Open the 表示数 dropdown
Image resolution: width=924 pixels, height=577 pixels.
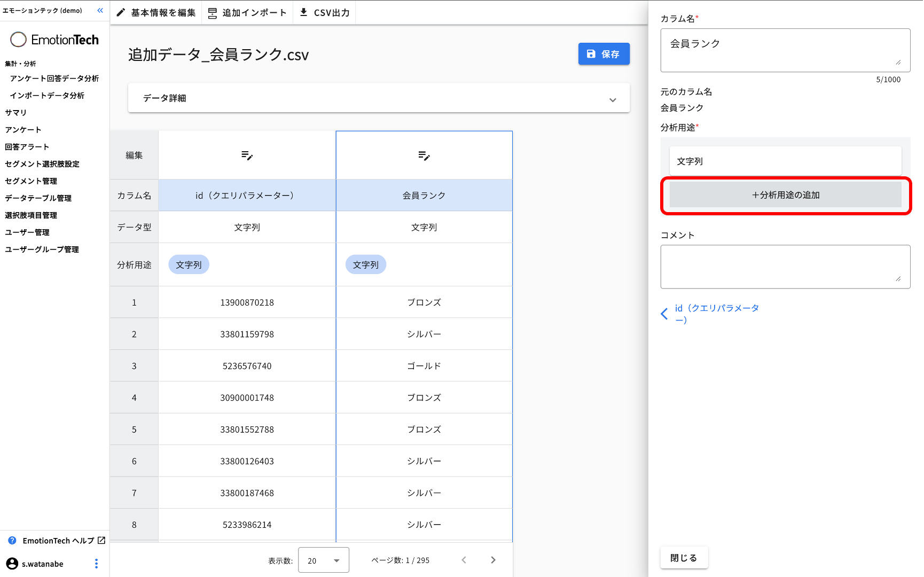[323, 560]
